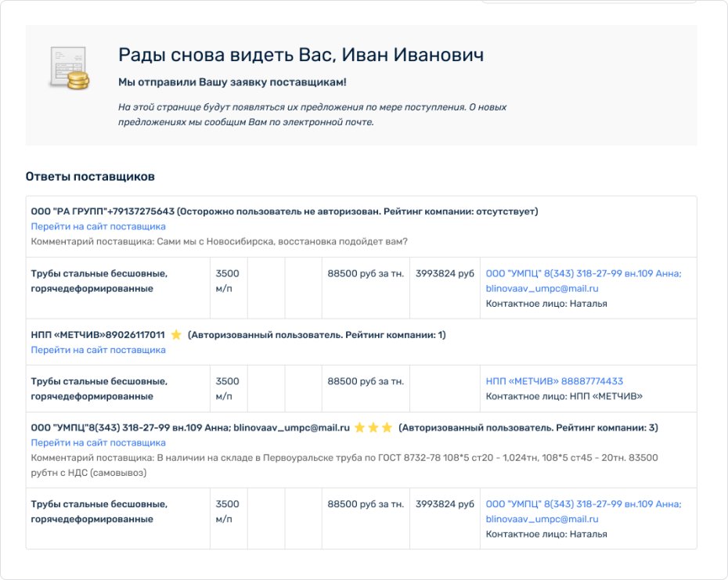728x580 pixels.
Task: Select the "Ответы поставщиков" heading
Action: (x=90, y=177)
